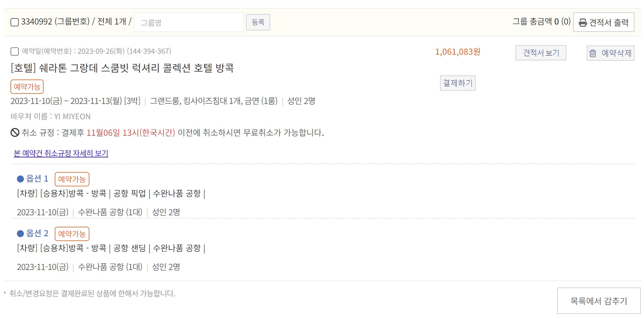Click the trash can icon for 예약삭제
This screenshot has width=644, height=318.
coord(592,53)
